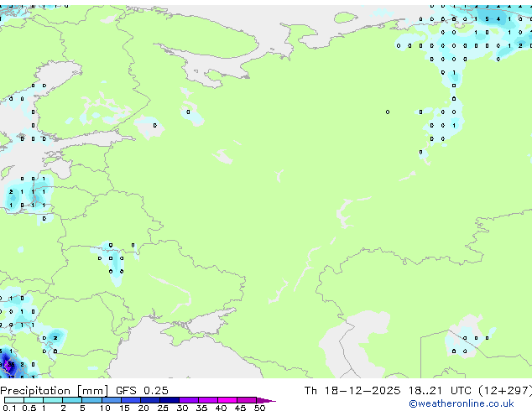This screenshot has height=411, width=532.
Task: Click the 35–40 mm legend color box
Action: [x=208, y=400]
